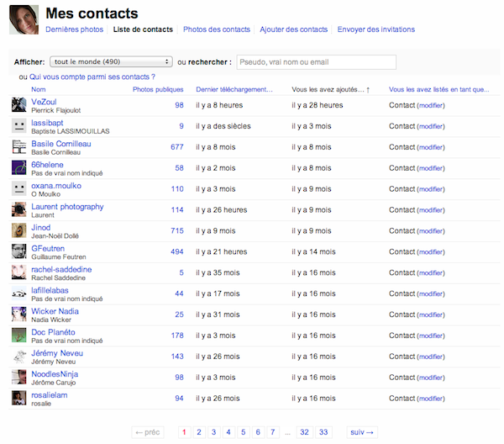Screen dimensions: 504x444
Task: Sort by the Nom column header
Action: tap(39, 89)
